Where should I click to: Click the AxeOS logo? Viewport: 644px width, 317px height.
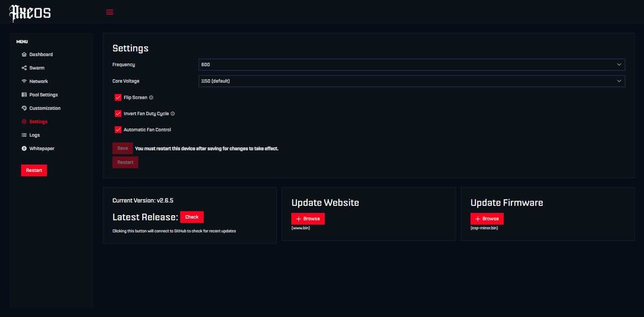30,13
